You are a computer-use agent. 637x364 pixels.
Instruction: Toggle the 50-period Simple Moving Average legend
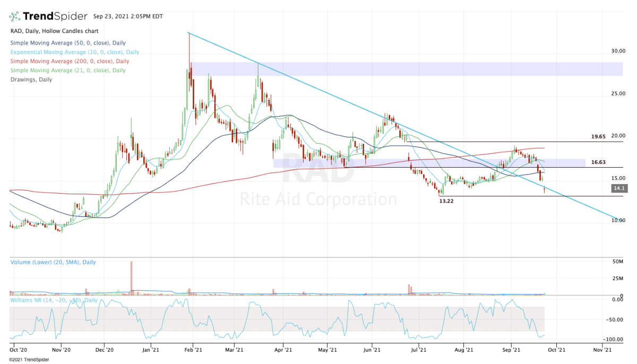pyautogui.click(x=67, y=43)
